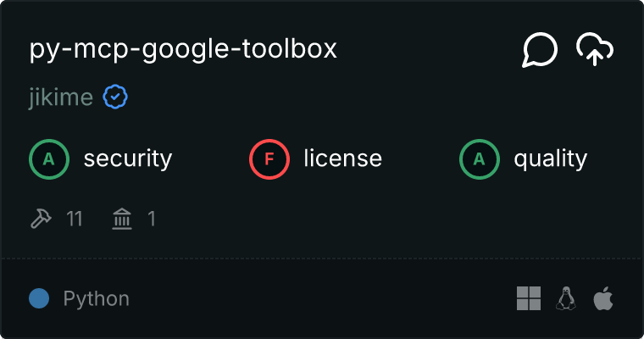Click the cloud upload icon
Screen dimensions: 644x339
tap(595, 50)
